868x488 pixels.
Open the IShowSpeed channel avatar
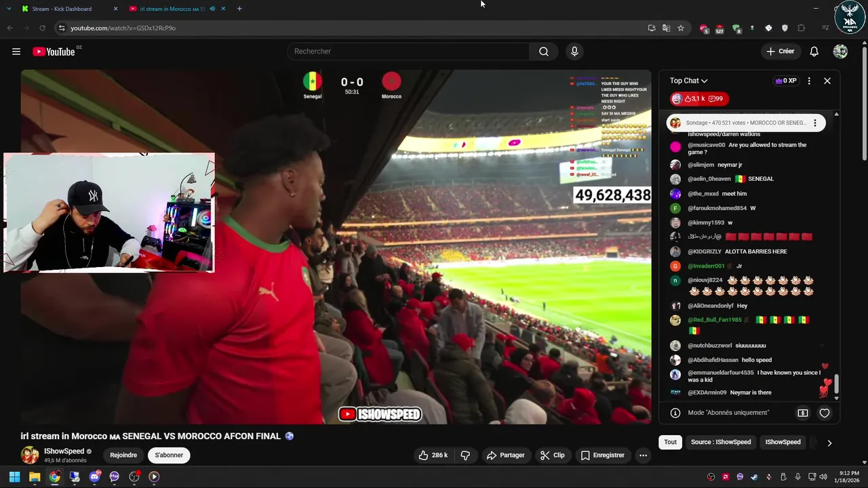30,455
